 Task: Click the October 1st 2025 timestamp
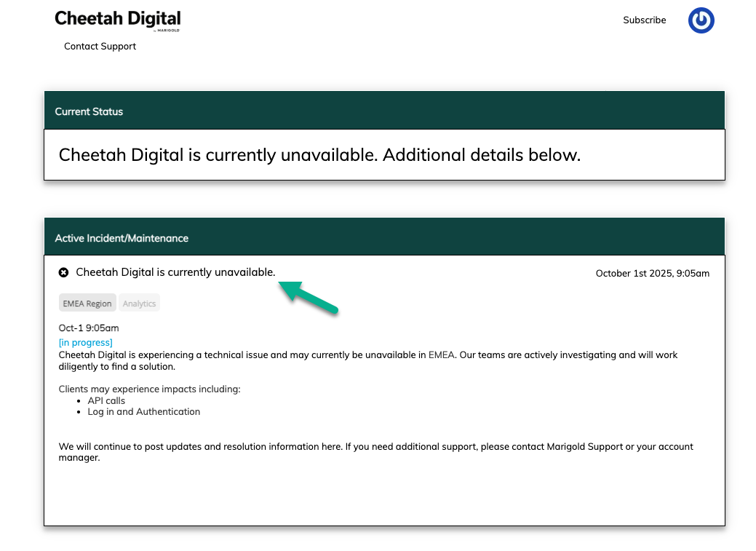coord(652,274)
